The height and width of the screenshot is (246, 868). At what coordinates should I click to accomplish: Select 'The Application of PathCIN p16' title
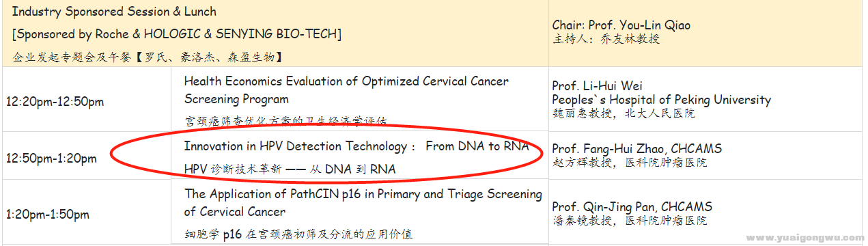(363, 203)
